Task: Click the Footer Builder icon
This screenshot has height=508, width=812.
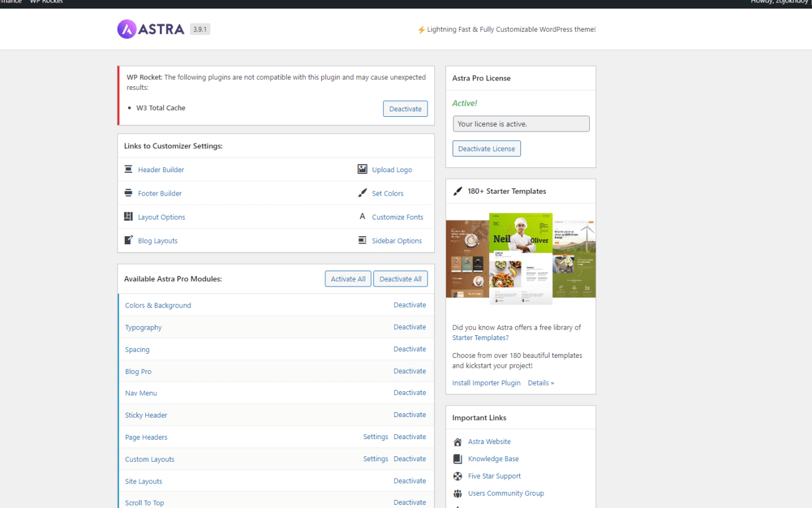Action: (129, 193)
